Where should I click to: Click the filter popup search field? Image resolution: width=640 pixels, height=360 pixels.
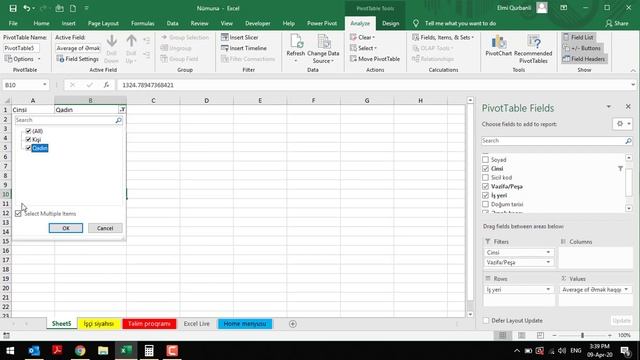(65, 120)
